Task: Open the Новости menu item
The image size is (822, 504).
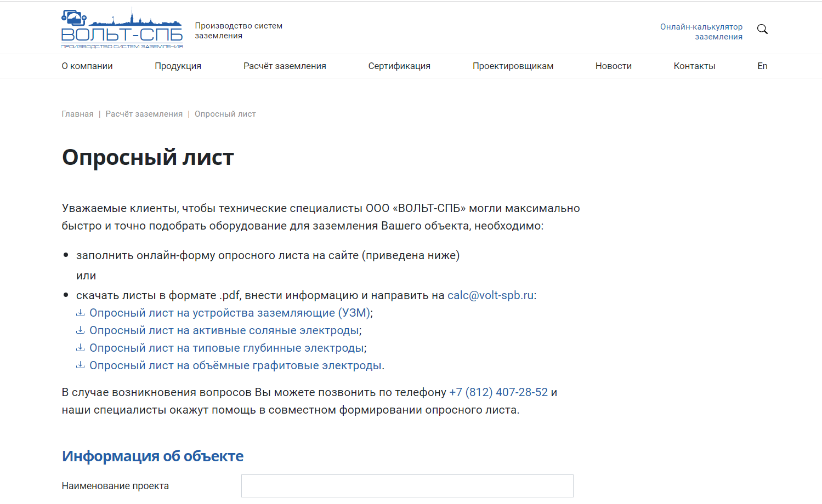Action: 614,66
